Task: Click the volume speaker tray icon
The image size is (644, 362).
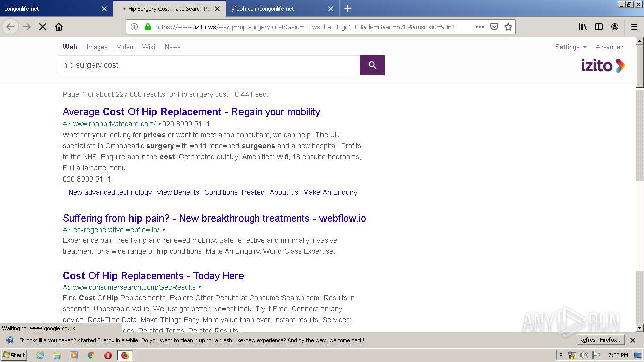Action: [x=584, y=355]
